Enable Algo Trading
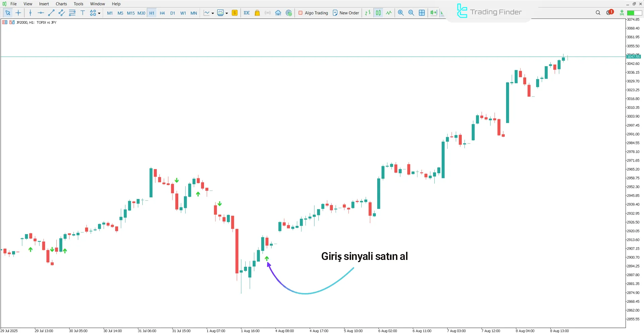The width and height of the screenshot is (644, 334). point(313,13)
